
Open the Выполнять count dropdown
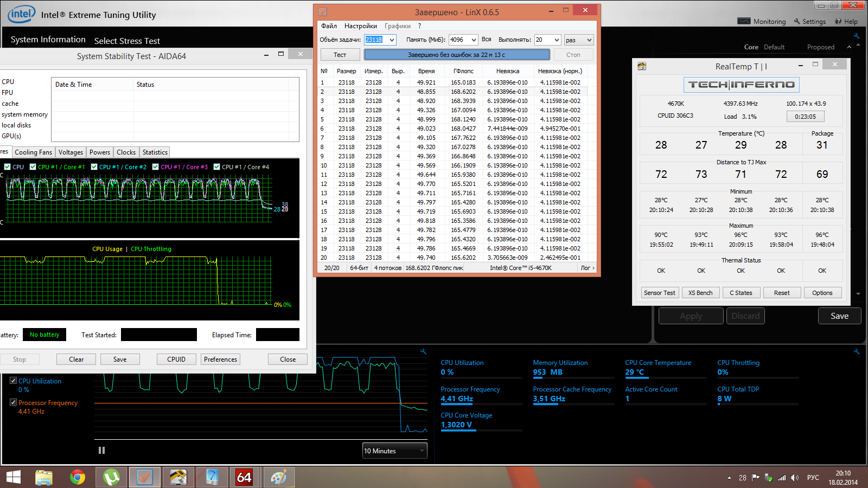[556, 40]
